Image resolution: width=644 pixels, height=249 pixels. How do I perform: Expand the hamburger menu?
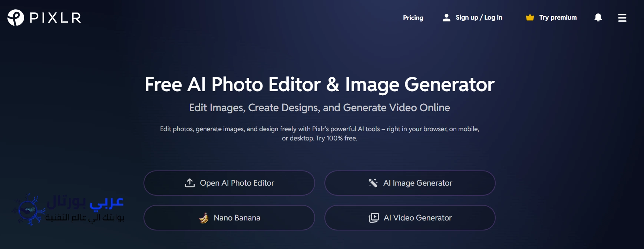622,18
